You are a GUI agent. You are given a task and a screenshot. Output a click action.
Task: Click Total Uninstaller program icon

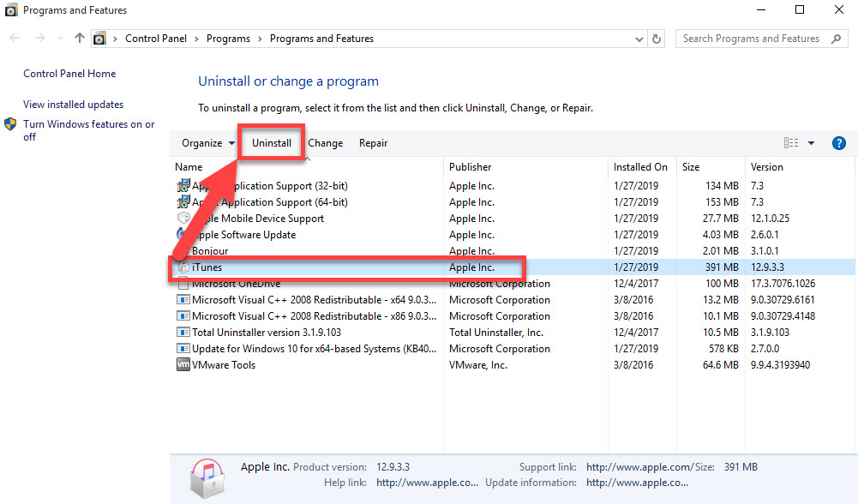[183, 333]
